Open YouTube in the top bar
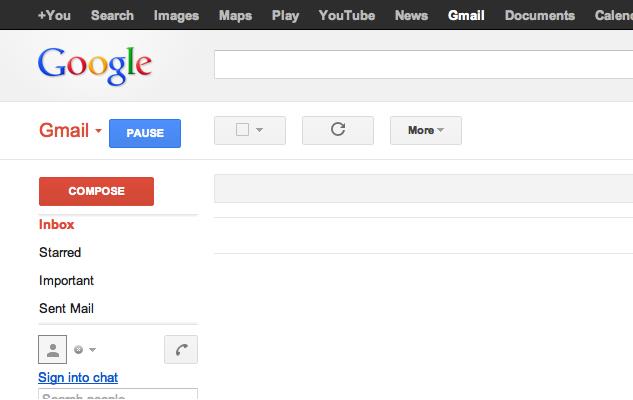The image size is (633, 400). click(347, 15)
